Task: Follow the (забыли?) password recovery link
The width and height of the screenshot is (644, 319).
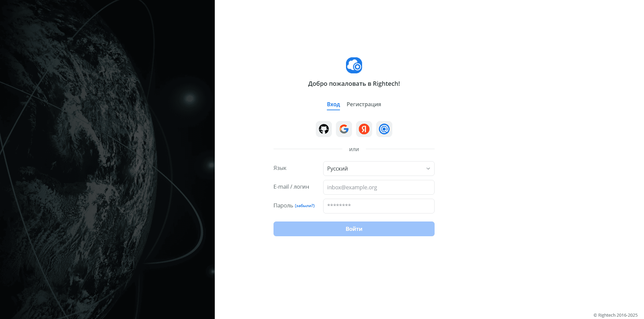Action: pos(305,206)
